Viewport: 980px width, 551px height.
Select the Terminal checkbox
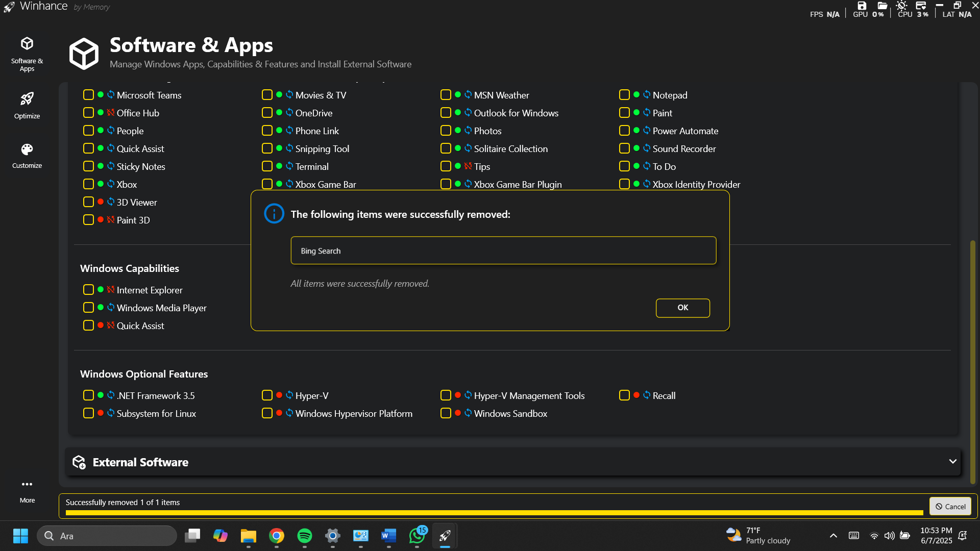click(x=267, y=166)
